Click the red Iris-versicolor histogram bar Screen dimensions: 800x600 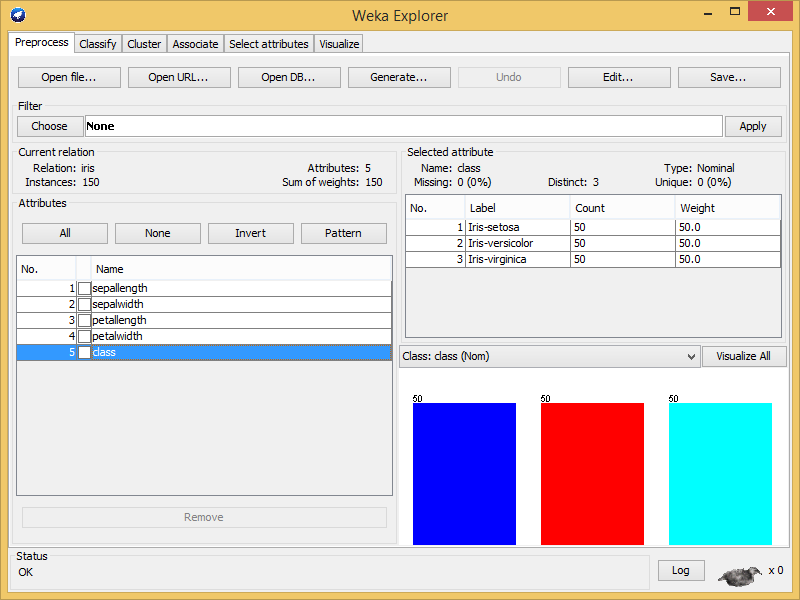click(592, 474)
